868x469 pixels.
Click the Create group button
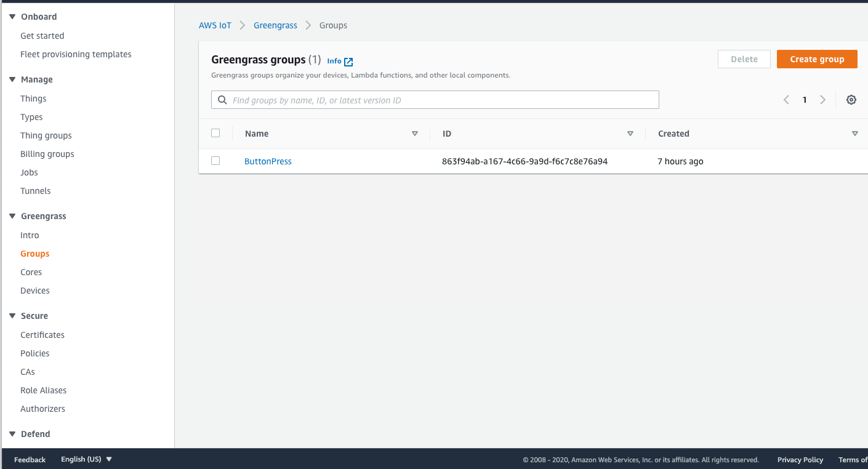pos(817,58)
